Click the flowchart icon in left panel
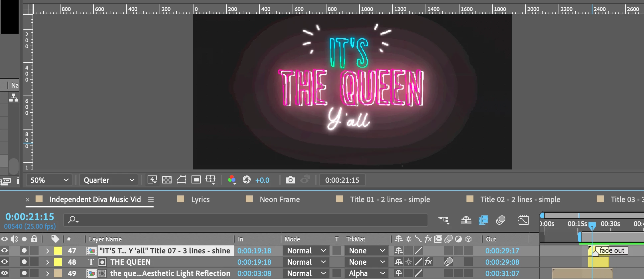644x279 pixels. coord(14,98)
